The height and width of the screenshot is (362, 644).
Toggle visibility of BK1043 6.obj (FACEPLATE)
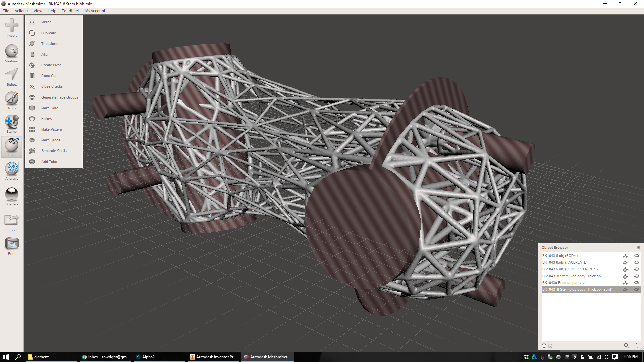pyautogui.click(x=636, y=263)
